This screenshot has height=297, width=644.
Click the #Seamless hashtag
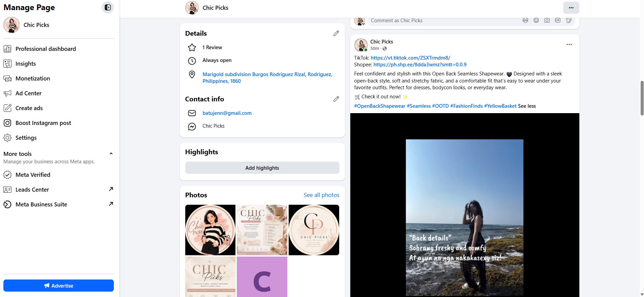click(419, 106)
